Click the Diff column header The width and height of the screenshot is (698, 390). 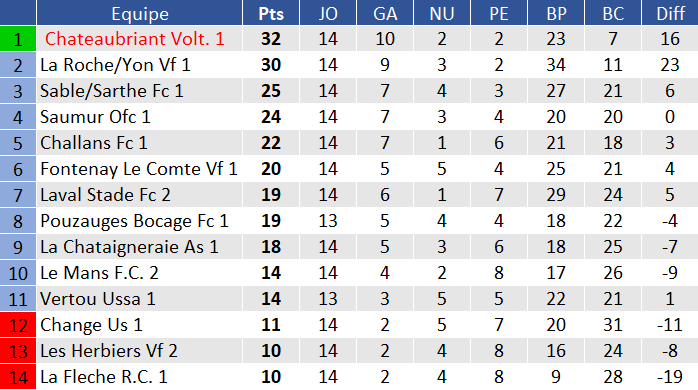[670, 13]
